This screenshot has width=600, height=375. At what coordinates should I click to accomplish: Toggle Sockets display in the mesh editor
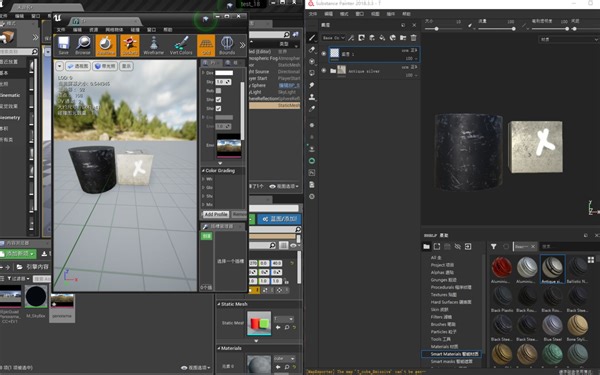pyautogui.click(x=130, y=45)
